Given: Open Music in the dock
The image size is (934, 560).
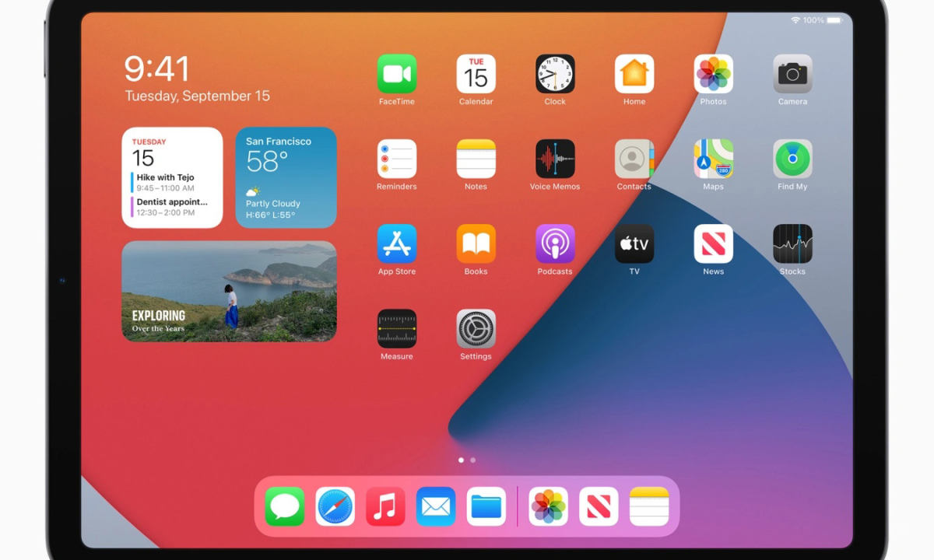Looking at the screenshot, I should click(385, 506).
